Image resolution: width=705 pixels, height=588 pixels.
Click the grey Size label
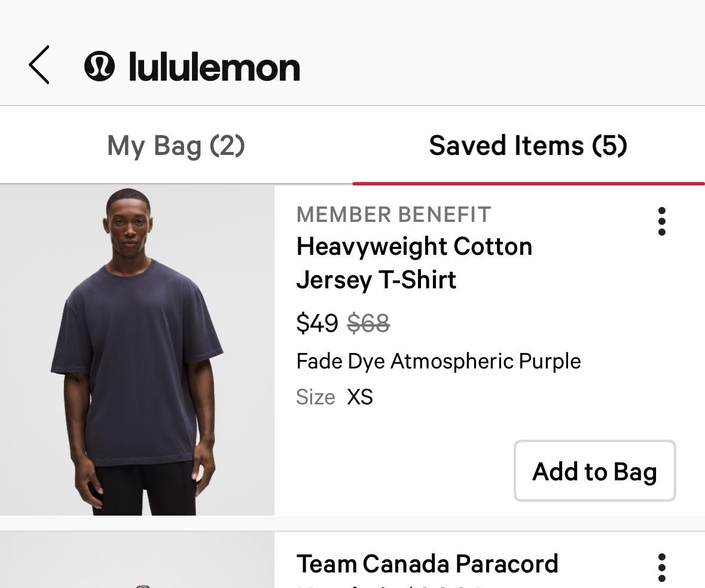(x=315, y=397)
